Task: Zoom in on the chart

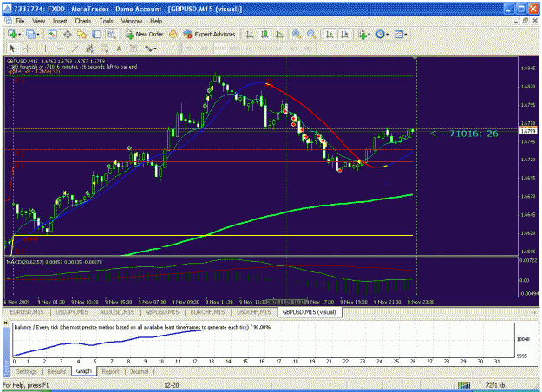Action: (297, 34)
